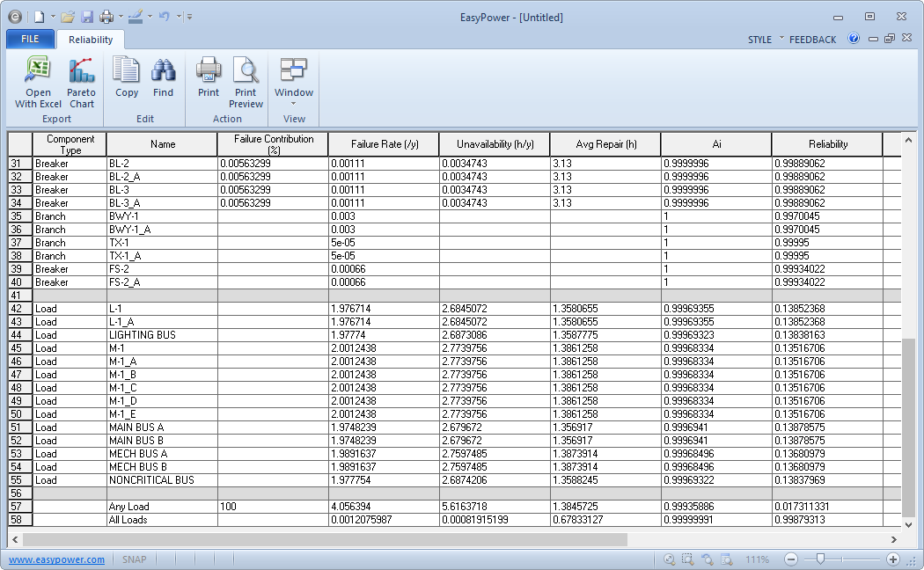Screen dimensions: 924x570
Task: Open the www.easypower.com link
Action: (x=56, y=559)
